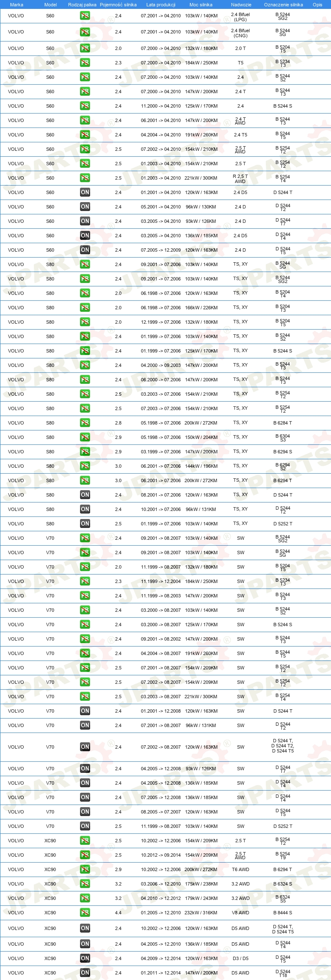331x980 pixels.
Task: Click petrol icon for XC90 2.5 T 10.2002
Action: [x=85, y=841]
